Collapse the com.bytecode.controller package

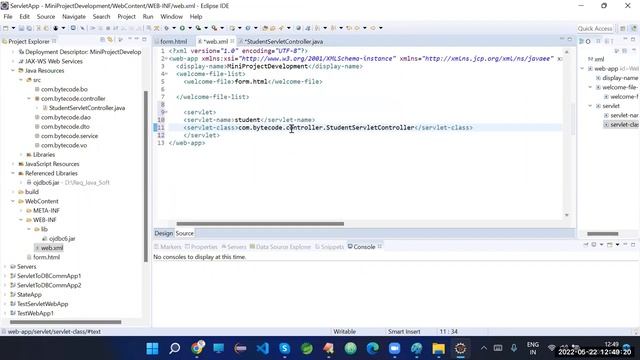(29, 98)
